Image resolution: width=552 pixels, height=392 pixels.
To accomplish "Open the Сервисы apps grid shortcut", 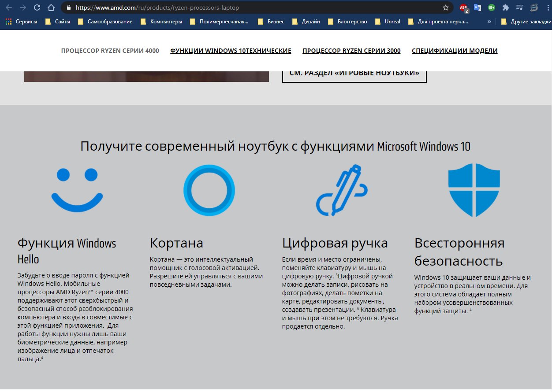I will [22, 22].
